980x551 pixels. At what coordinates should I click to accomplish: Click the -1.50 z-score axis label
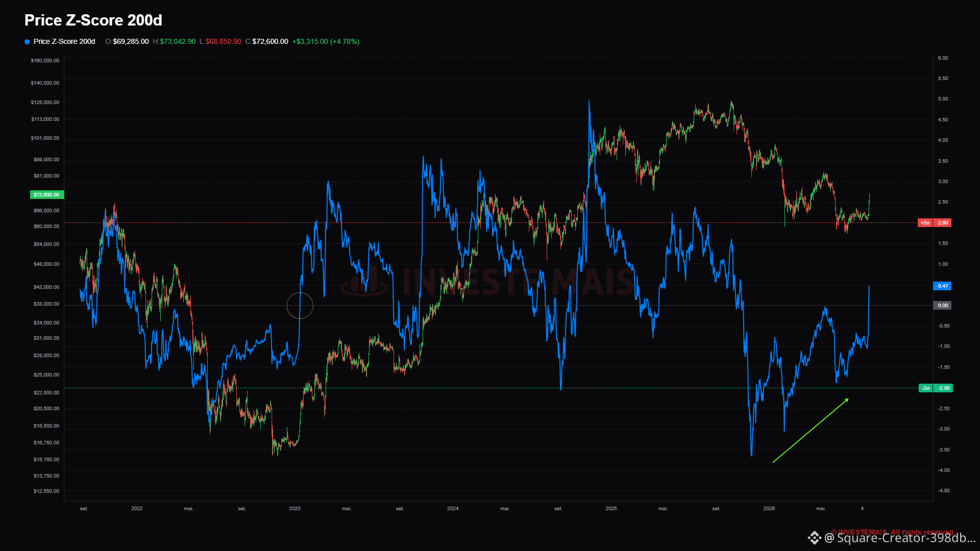point(944,367)
